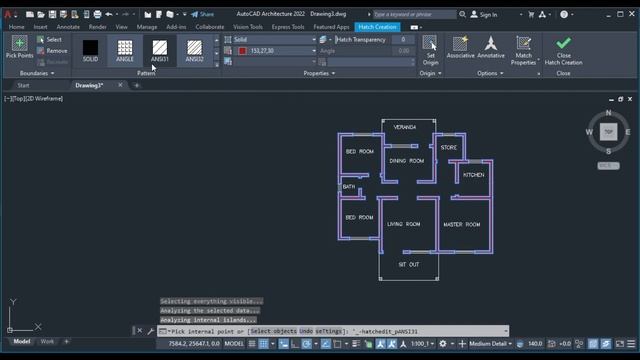Click the Pick Points hatch boundary icon
Viewport: 640px width, 360px height.
point(19,43)
